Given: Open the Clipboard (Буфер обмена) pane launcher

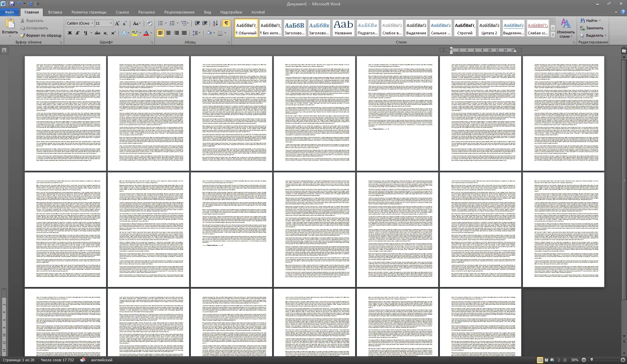Looking at the screenshot, I should [61, 42].
